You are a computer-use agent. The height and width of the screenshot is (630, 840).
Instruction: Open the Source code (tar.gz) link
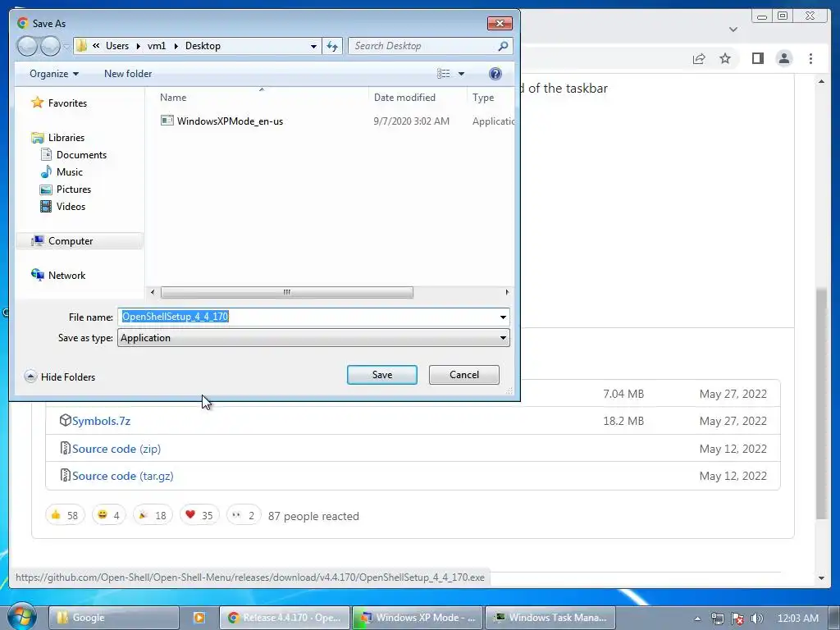(x=123, y=476)
